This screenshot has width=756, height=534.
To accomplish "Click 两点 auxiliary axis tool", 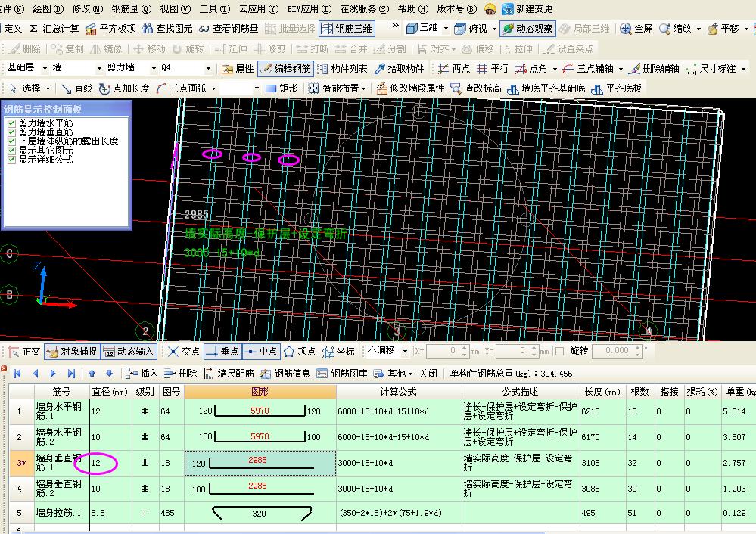I will 454,68.
